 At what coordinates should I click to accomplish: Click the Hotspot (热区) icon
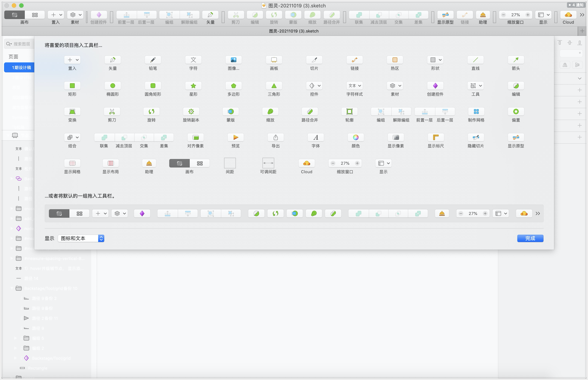coord(395,60)
